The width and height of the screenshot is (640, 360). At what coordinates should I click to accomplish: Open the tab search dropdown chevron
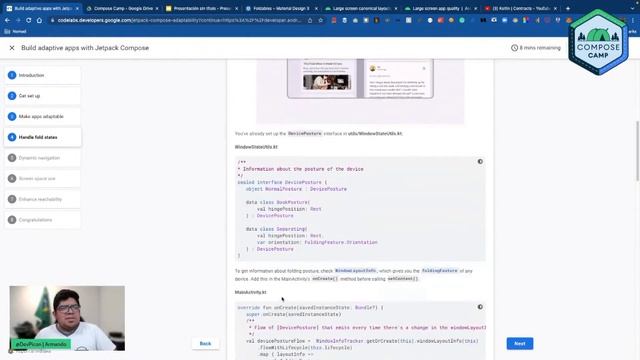(633, 8)
